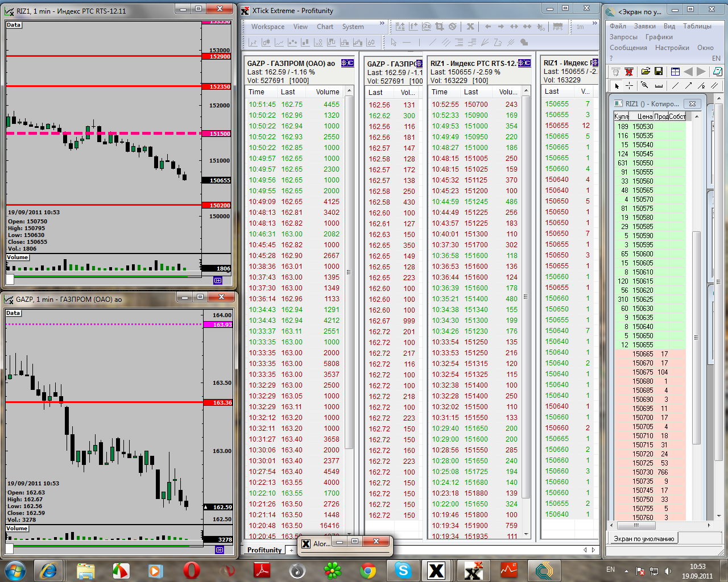Activate the magnifier zoom tool

tap(645, 86)
